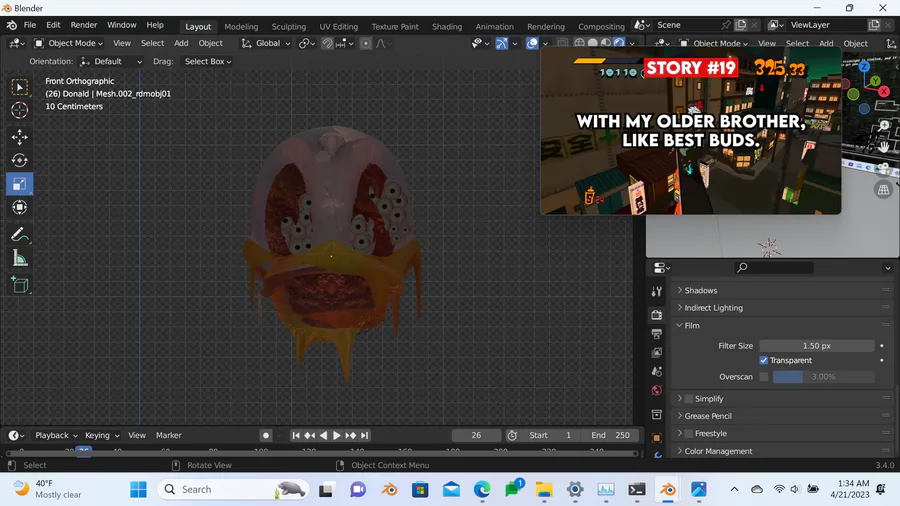Open the Render properties tab

[x=657, y=314]
